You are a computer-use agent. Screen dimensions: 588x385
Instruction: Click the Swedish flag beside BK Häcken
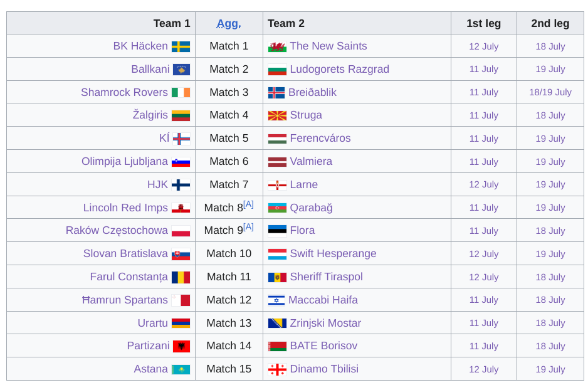(181, 46)
